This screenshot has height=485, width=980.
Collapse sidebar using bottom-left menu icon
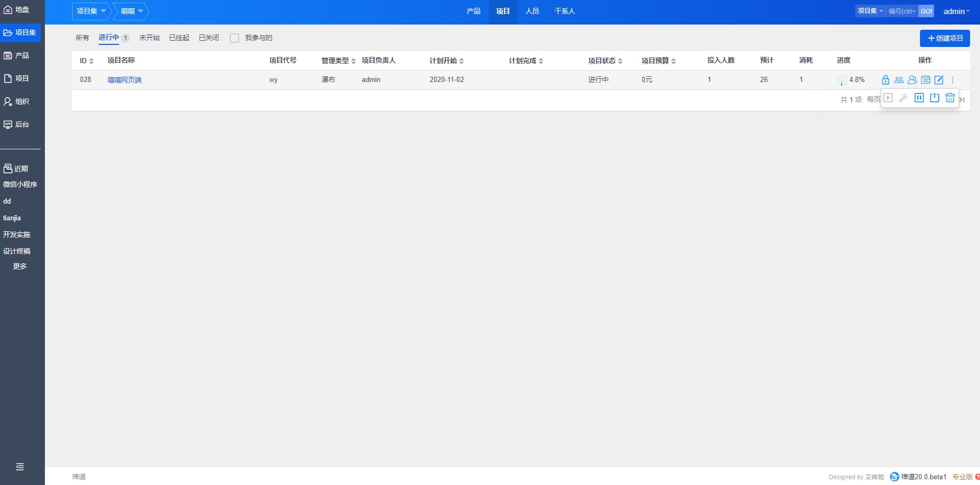20,467
